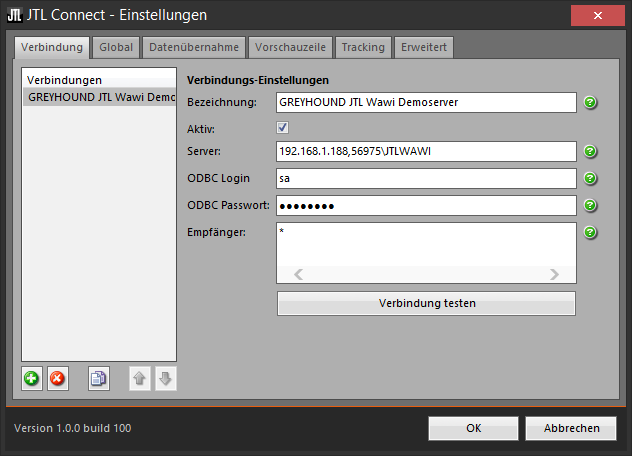Open help icon next to ODBC Login field
Viewport: 632px width, 456px height.
[590, 178]
